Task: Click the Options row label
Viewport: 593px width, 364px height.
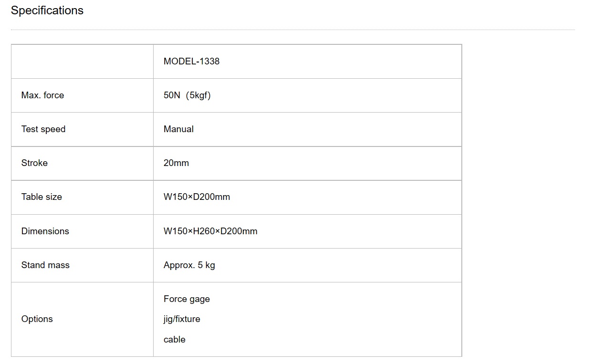Action: click(37, 319)
